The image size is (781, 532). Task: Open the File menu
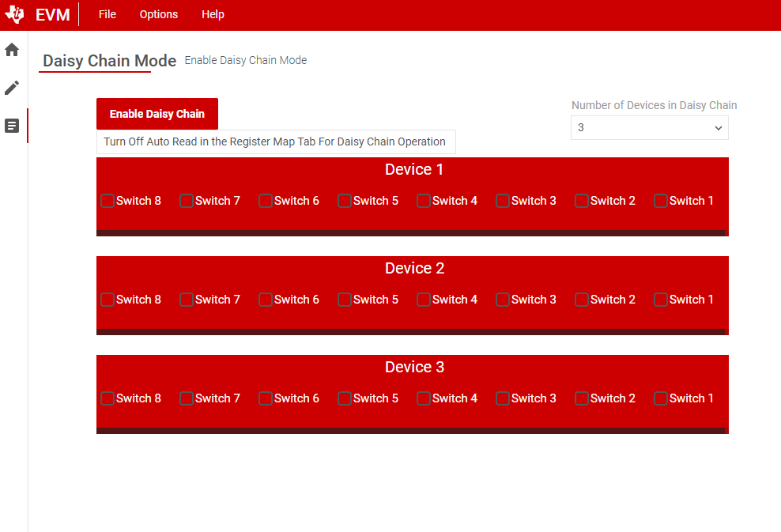click(108, 15)
